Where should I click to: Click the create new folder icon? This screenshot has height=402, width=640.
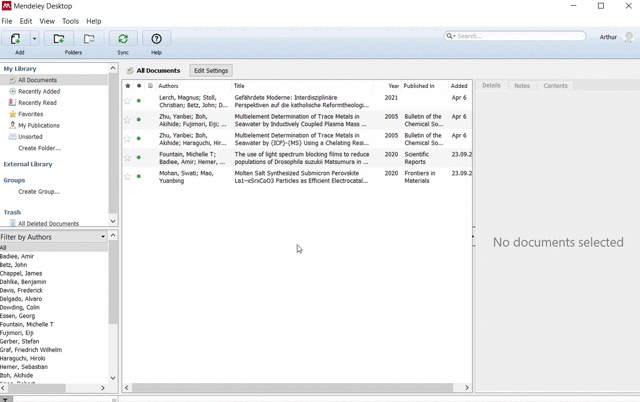tap(59, 39)
